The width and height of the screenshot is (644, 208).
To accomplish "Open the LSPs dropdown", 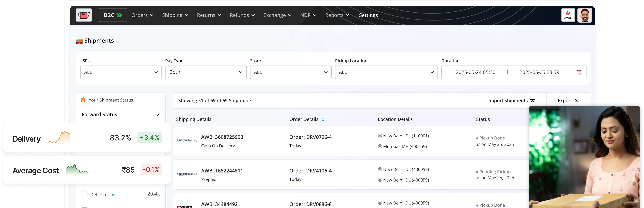I will point(121,72).
